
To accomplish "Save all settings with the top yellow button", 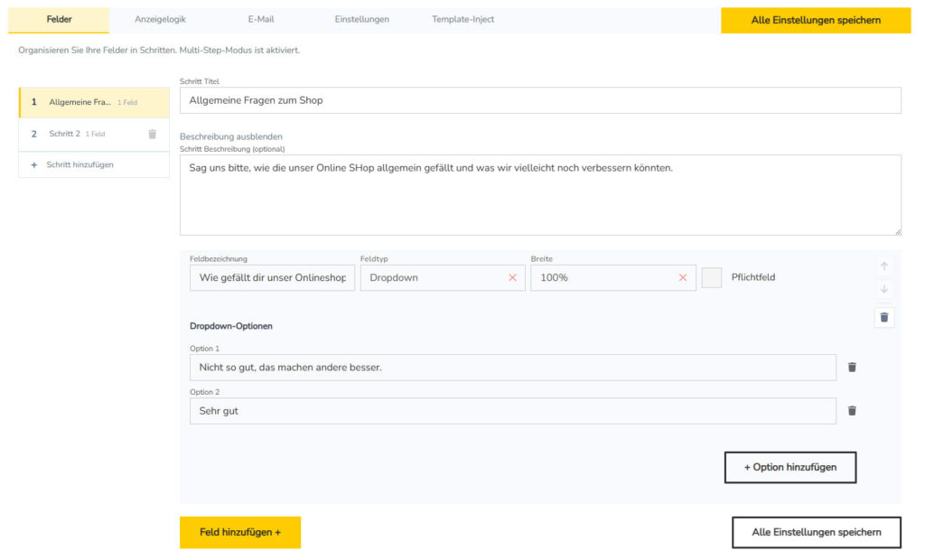I will [x=815, y=19].
